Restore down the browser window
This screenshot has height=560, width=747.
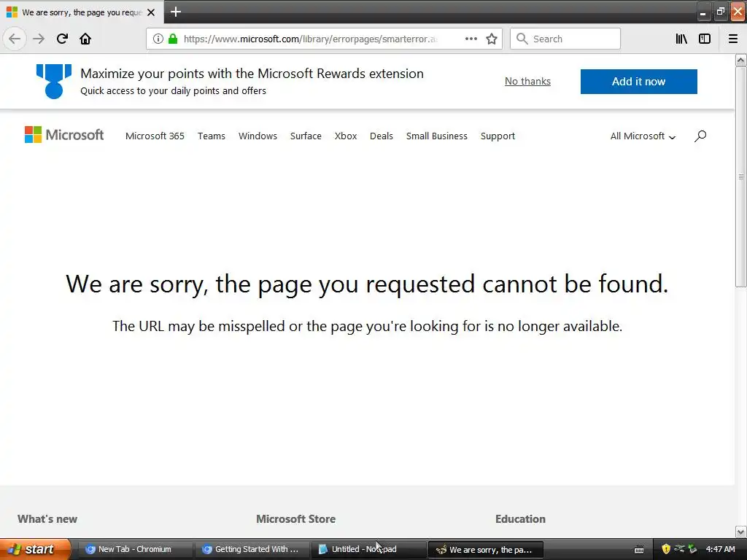tap(720, 12)
